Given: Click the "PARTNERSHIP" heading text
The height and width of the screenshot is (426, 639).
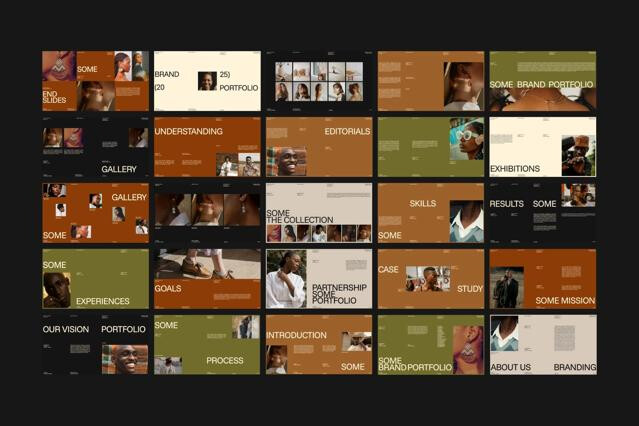Looking at the screenshot, I should [339, 287].
